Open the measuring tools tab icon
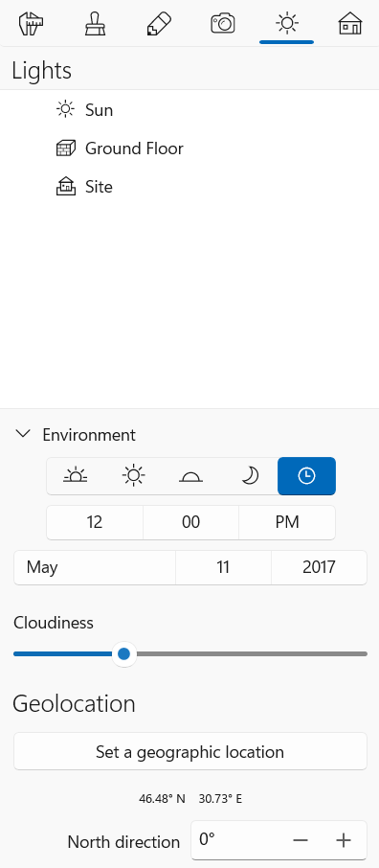 32,24
